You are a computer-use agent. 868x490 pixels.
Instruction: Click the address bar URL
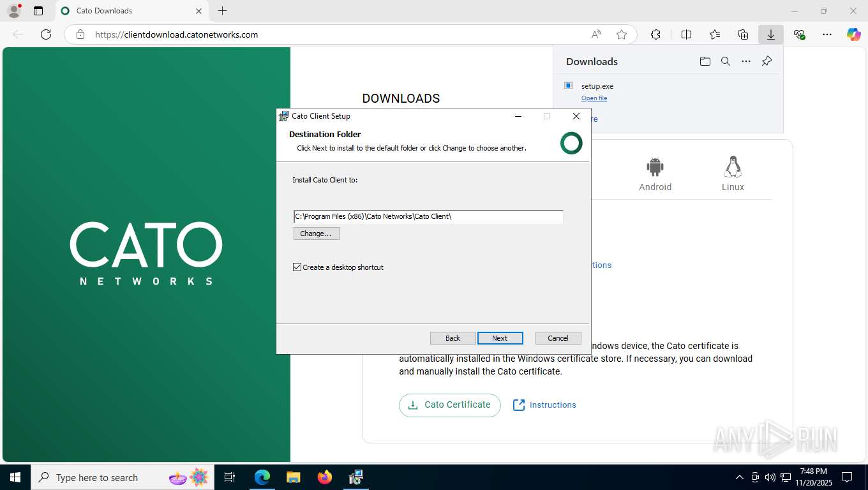pos(177,34)
